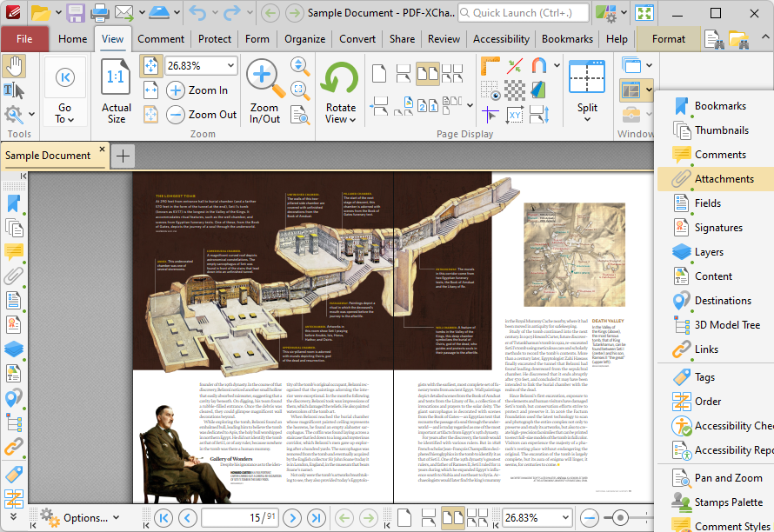Viewport: 774px width, 532px height.
Task: Toggle Single Page layout in bottom bar
Action: pos(404,518)
